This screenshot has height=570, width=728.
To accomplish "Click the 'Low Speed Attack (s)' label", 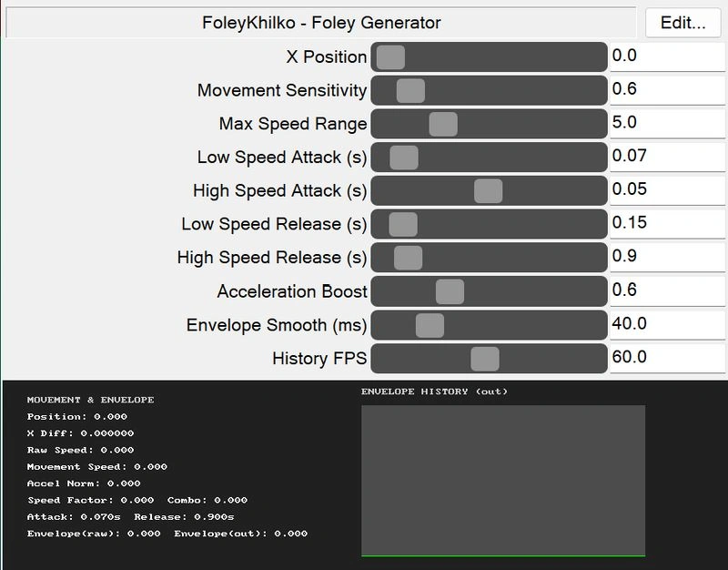I will click(282, 158).
